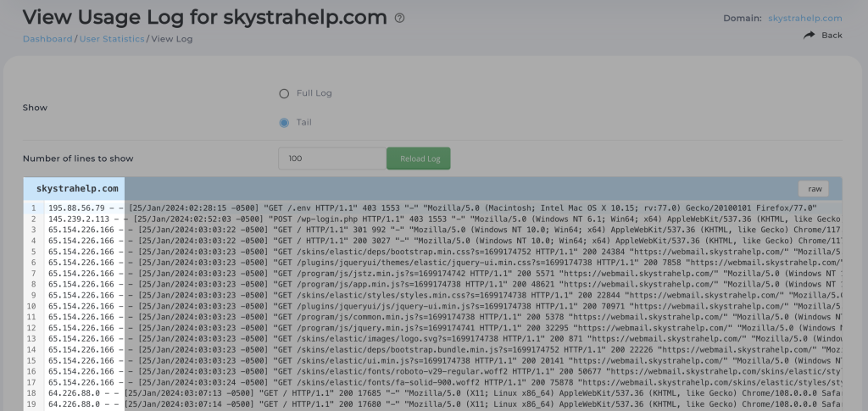Click the Full Log label text

pos(314,93)
